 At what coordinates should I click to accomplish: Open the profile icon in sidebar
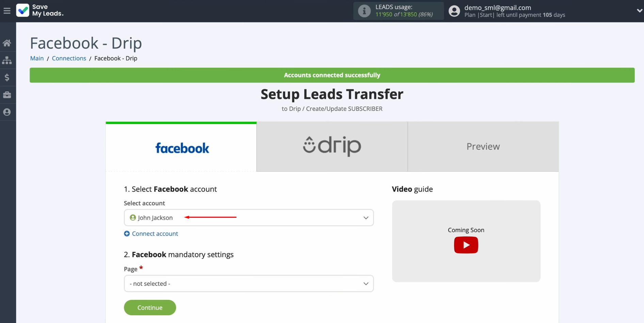(x=7, y=112)
